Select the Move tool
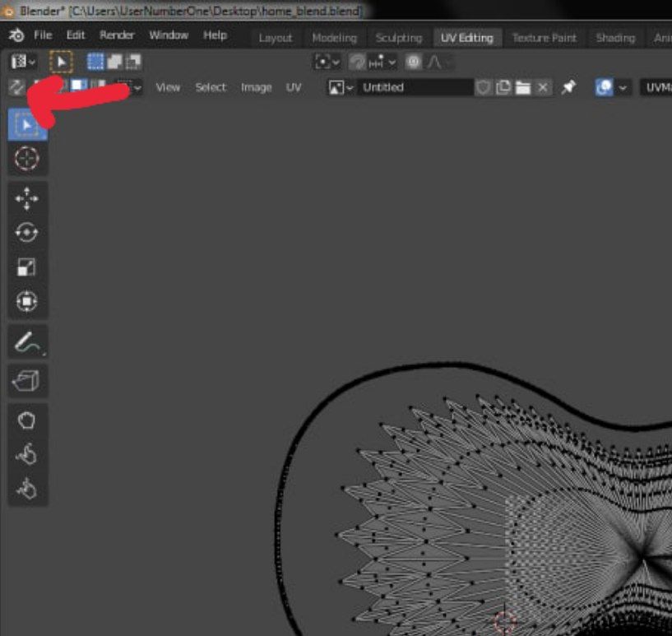This screenshot has width=672, height=636. tap(27, 198)
